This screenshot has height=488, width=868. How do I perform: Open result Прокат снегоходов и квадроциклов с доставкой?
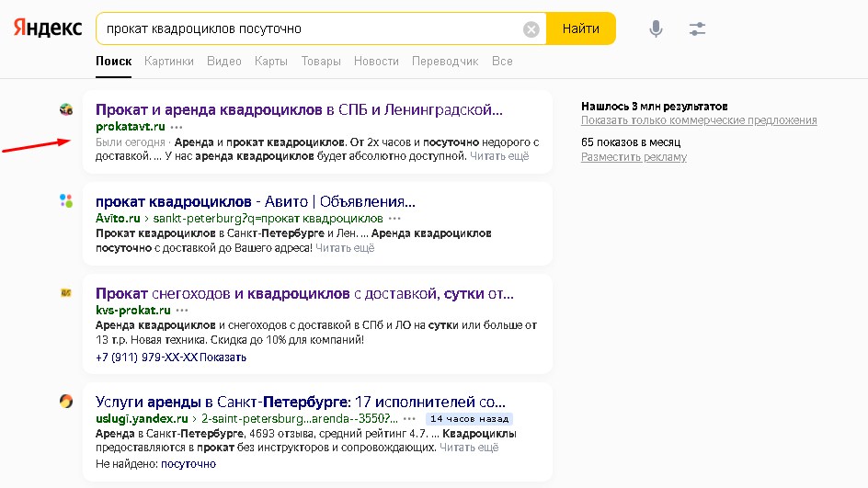tap(304, 293)
